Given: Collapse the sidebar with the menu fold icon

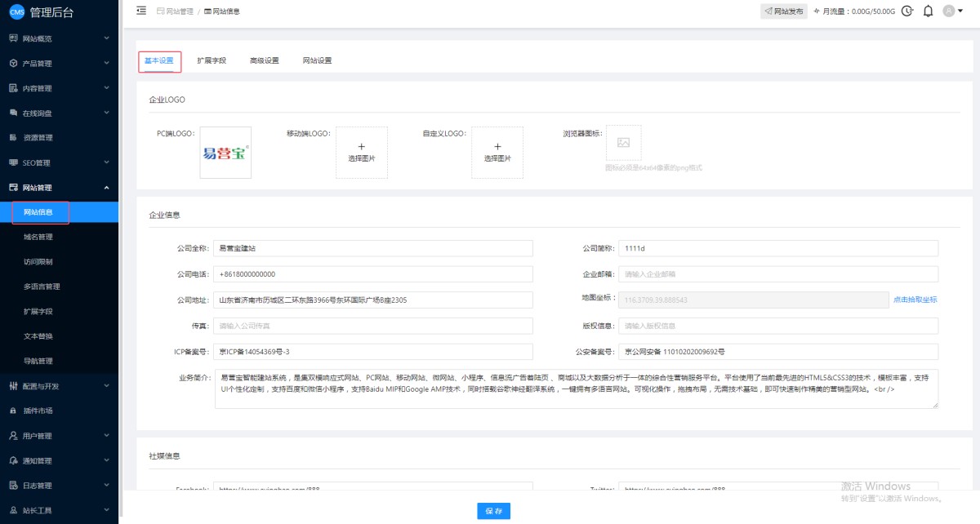Looking at the screenshot, I should tap(141, 11).
